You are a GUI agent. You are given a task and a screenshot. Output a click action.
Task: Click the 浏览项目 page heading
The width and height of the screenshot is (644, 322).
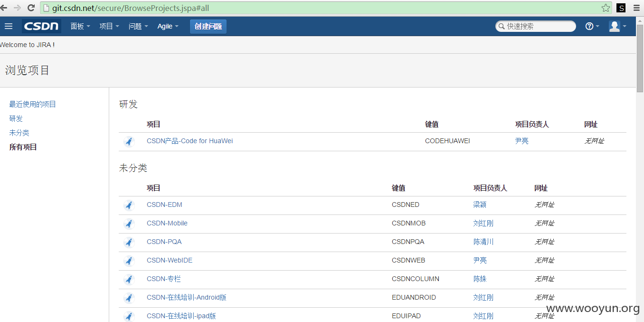pyautogui.click(x=28, y=70)
